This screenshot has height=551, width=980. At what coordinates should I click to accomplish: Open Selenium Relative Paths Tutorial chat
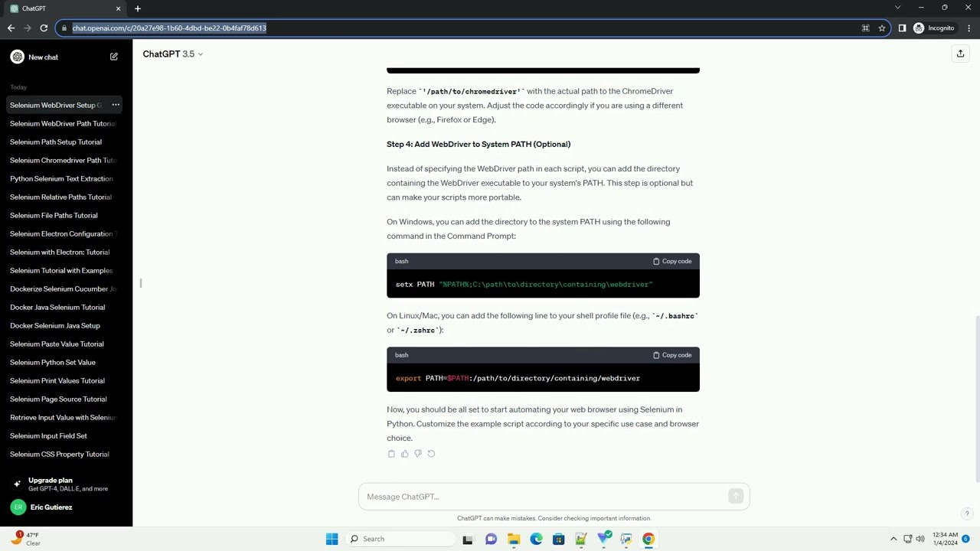(x=63, y=197)
